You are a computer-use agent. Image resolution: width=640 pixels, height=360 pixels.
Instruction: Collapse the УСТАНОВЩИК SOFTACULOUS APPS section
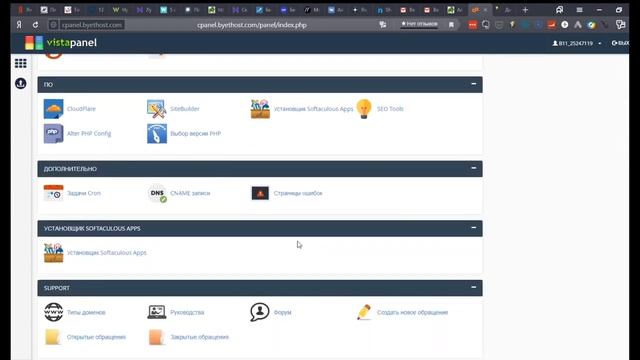(473, 227)
